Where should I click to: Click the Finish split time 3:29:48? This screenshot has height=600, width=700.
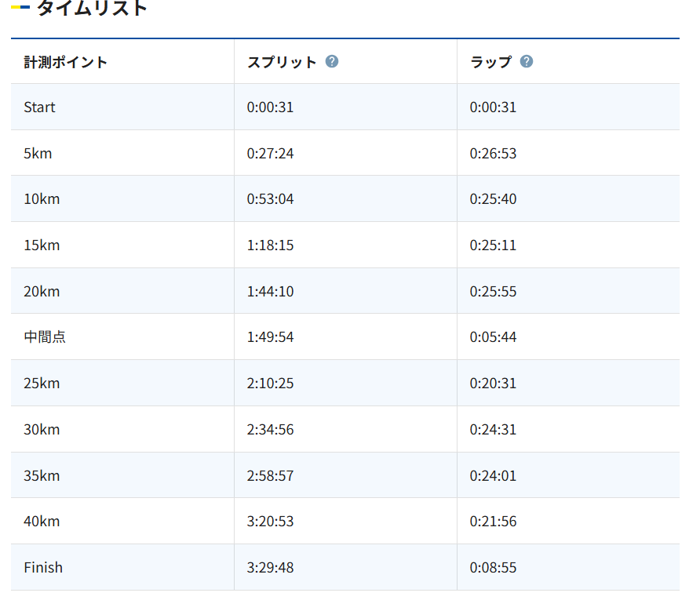270,568
